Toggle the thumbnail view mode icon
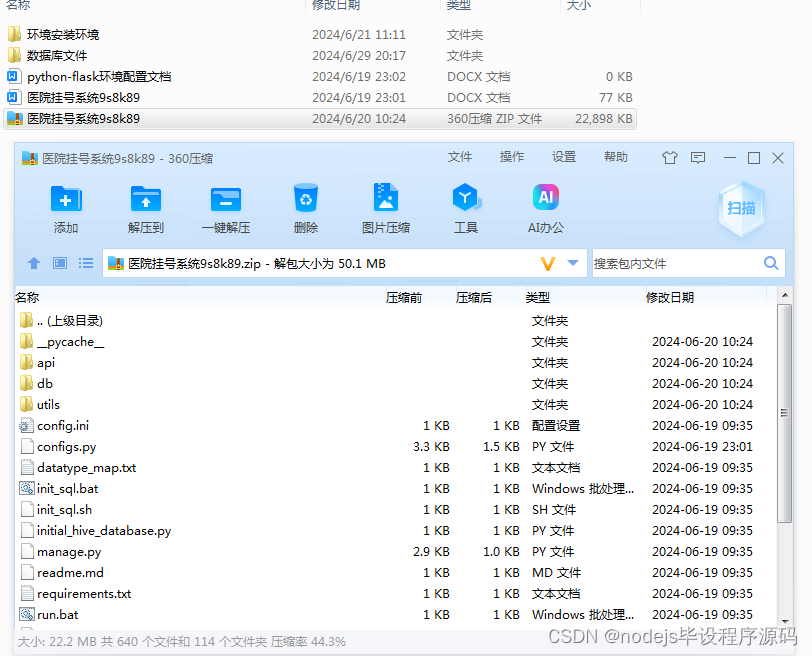 click(x=61, y=262)
